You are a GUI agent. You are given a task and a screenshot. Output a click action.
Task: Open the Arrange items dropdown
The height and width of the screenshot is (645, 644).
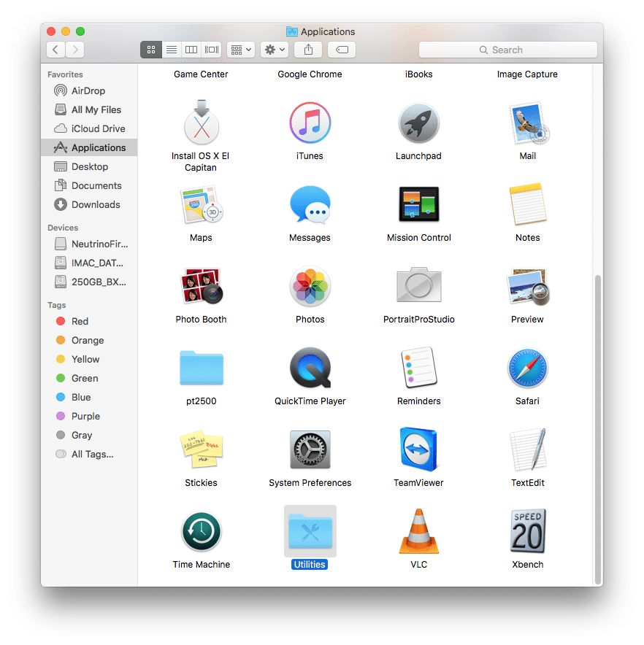(240, 50)
